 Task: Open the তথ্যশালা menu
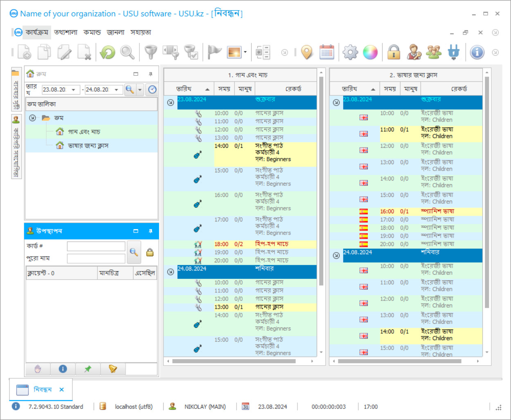(65, 32)
